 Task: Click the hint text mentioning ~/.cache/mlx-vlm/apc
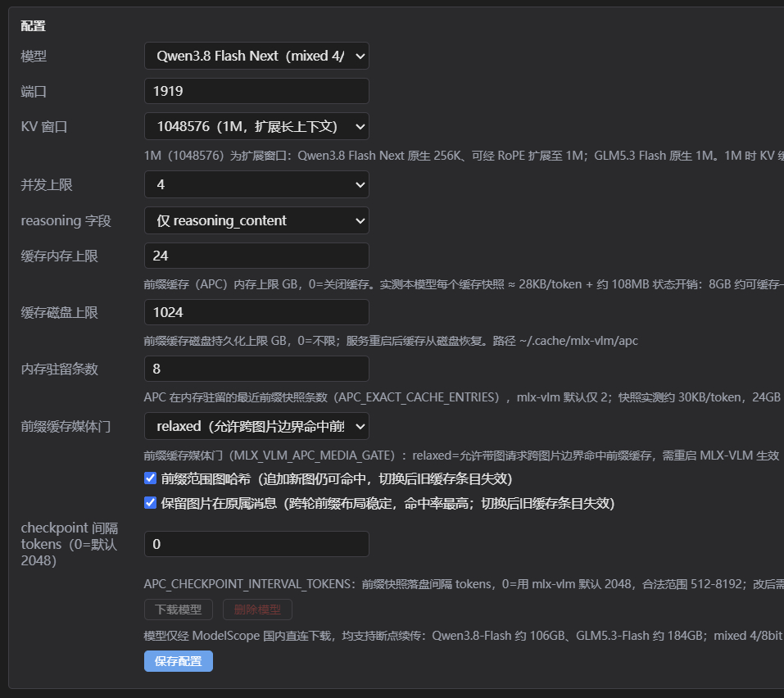coord(391,341)
